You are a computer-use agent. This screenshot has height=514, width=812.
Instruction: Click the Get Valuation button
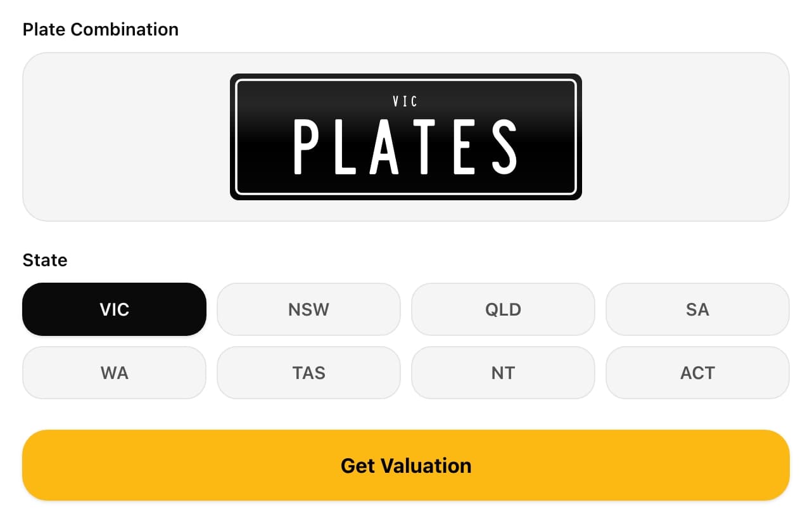405,465
